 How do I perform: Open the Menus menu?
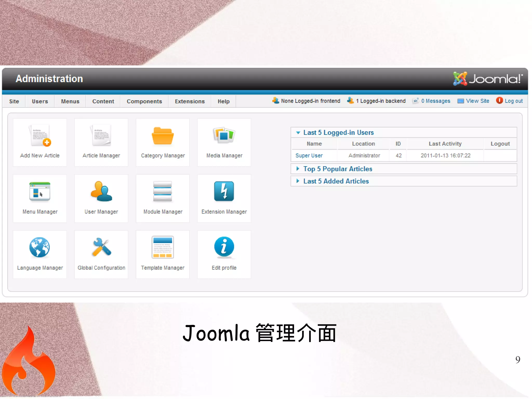coord(70,101)
